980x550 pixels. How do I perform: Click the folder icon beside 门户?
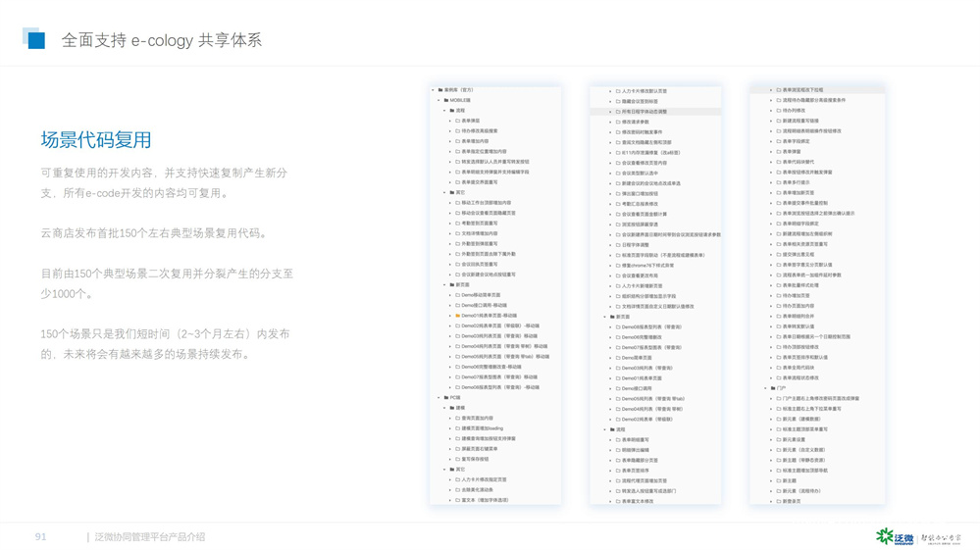[x=772, y=387]
